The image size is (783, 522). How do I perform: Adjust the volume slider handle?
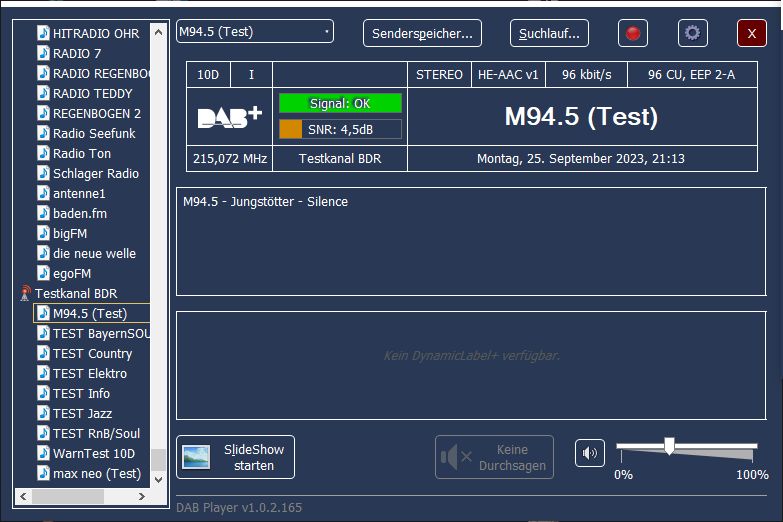click(x=669, y=446)
